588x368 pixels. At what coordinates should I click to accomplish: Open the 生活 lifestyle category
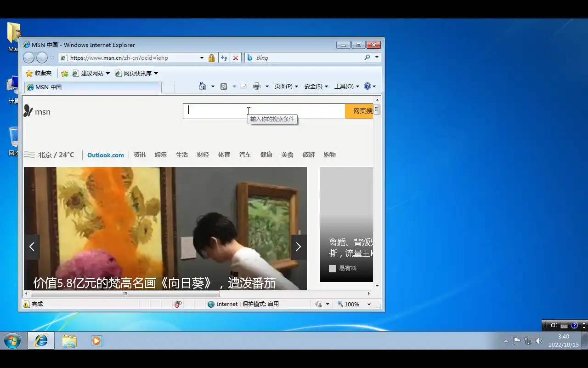tap(182, 155)
